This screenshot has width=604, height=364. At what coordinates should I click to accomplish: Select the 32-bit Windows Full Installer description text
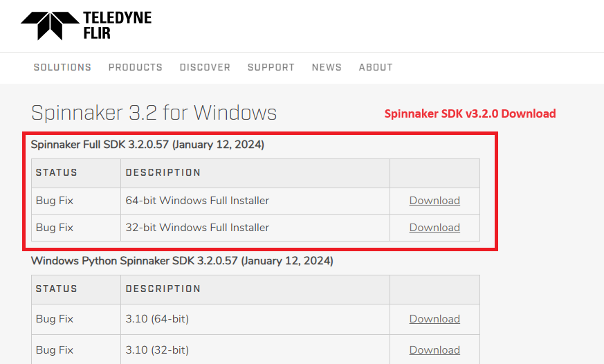[197, 228]
